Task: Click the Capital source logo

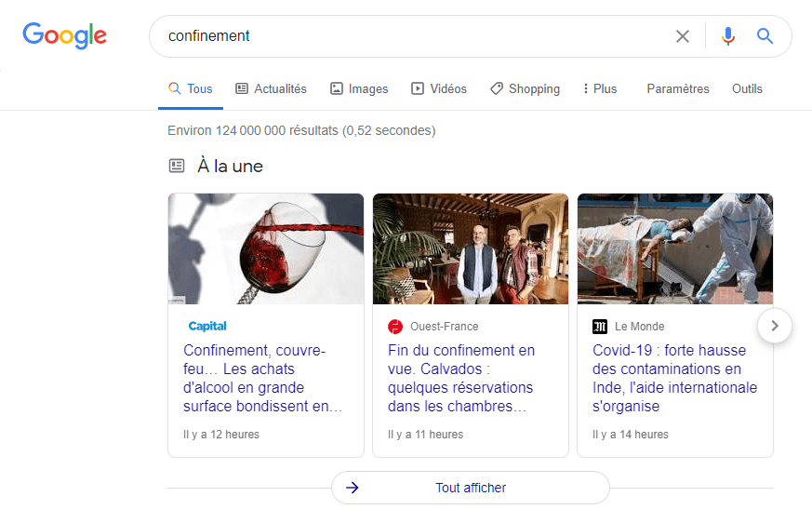Action: (207, 326)
